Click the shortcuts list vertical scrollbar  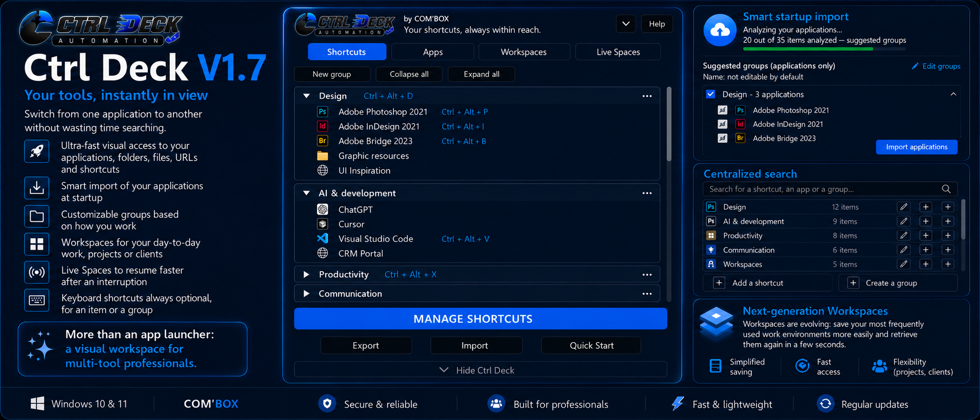click(669, 124)
